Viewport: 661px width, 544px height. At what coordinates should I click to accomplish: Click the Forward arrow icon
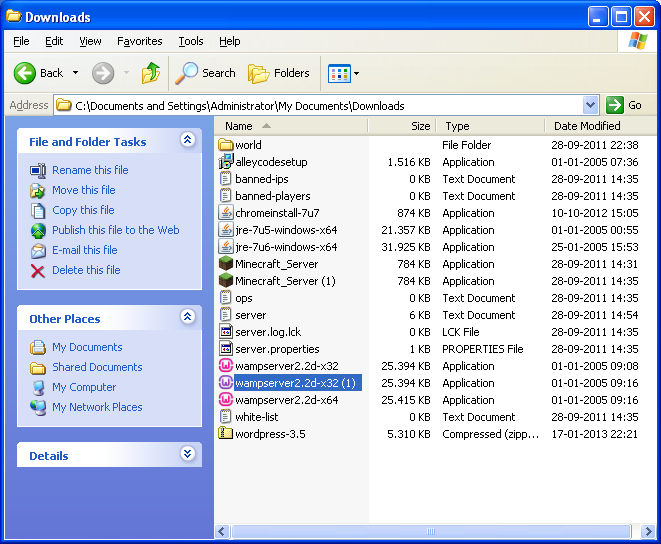click(103, 73)
